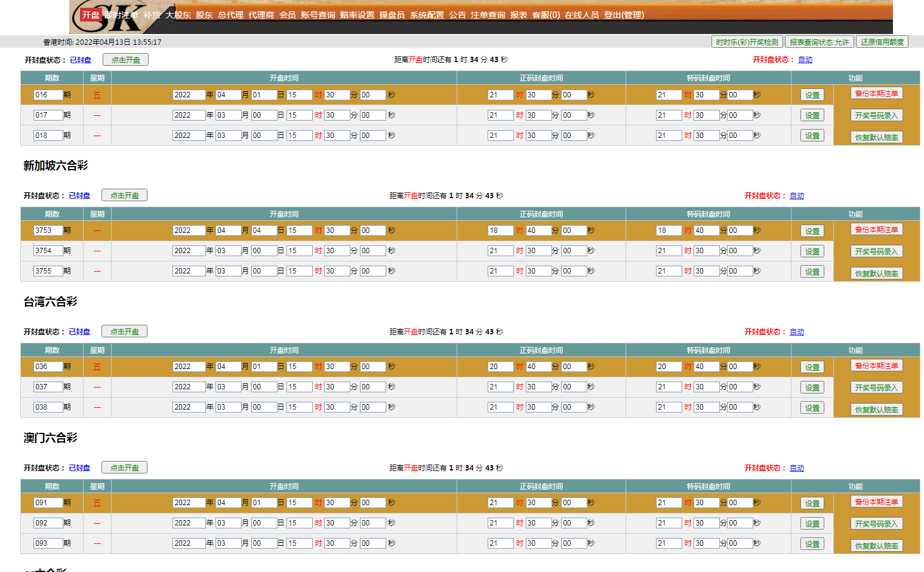Screen dimensions: 924x572
Task: Select 大股东 in the top menu
Action: (x=178, y=15)
